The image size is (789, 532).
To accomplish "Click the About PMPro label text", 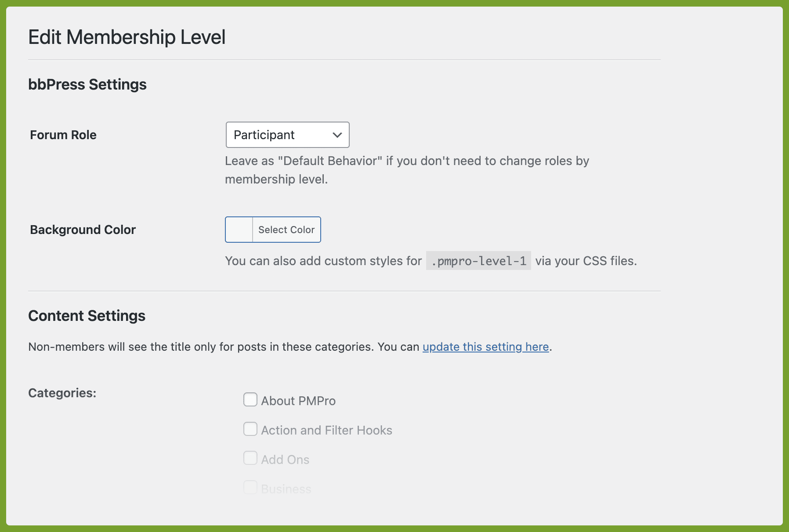I will pyautogui.click(x=298, y=401).
